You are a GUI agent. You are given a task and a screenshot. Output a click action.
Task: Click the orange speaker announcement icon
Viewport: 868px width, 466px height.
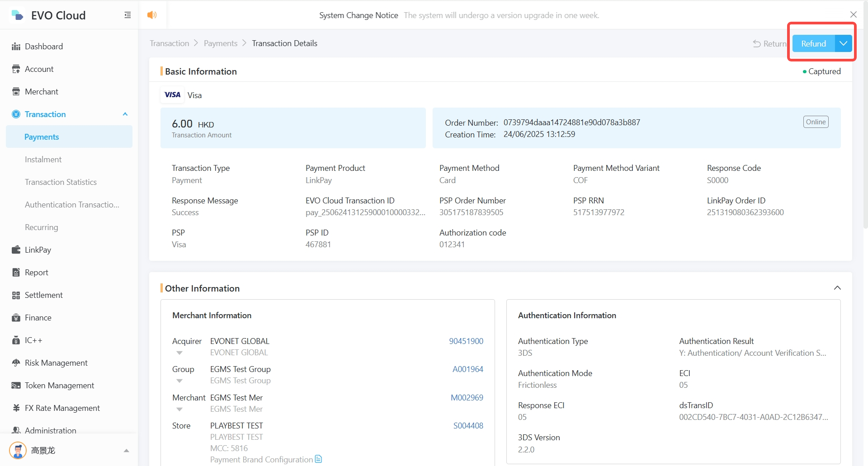pos(152,15)
